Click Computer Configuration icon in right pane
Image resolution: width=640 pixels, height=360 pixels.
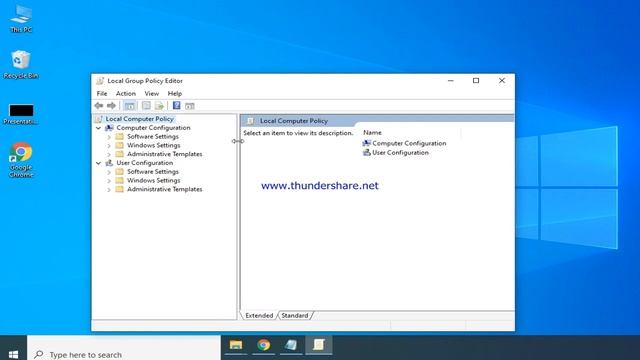point(367,143)
